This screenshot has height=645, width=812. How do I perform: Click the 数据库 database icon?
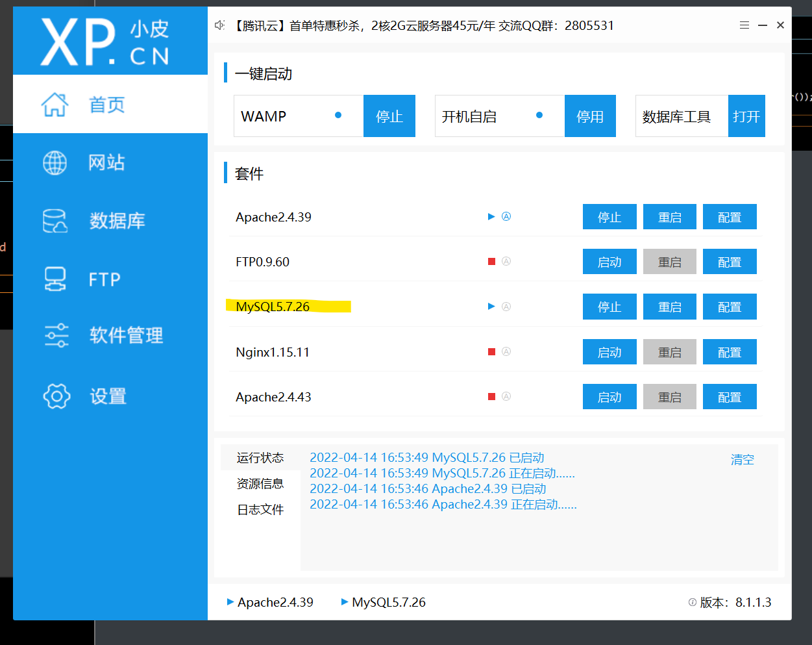click(x=55, y=221)
